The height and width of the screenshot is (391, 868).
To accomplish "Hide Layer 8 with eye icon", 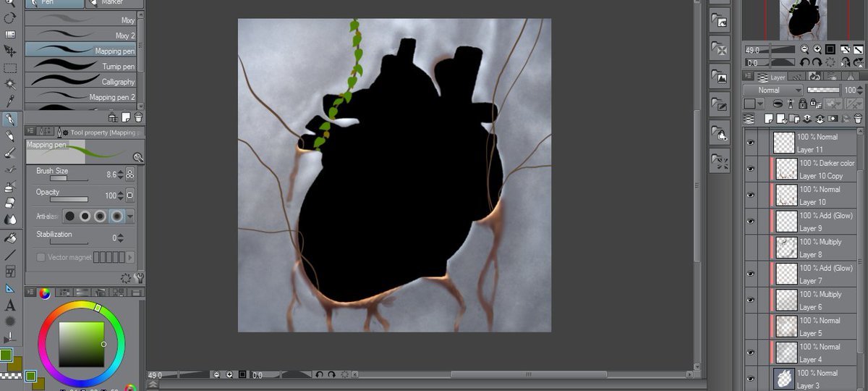I will point(751,248).
